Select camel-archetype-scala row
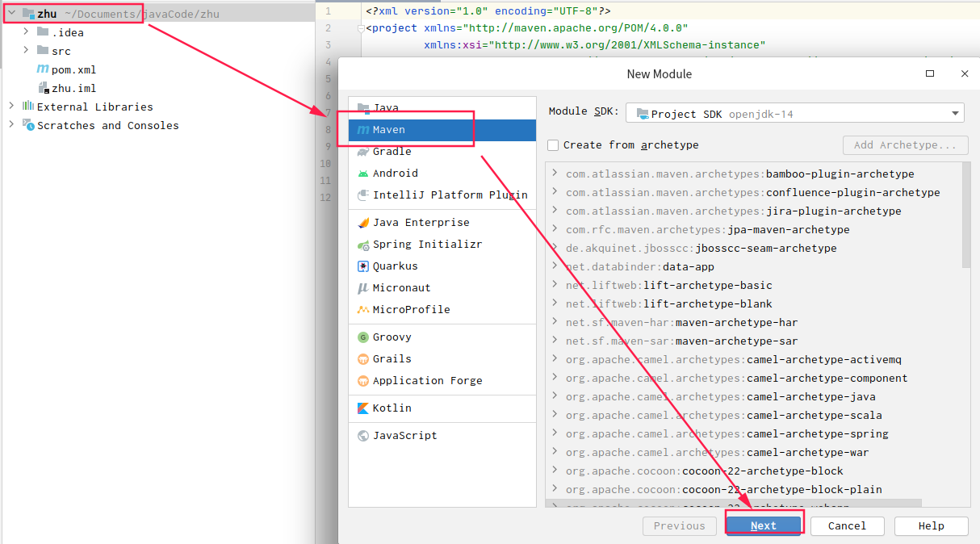980x544 pixels. pos(754,415)
